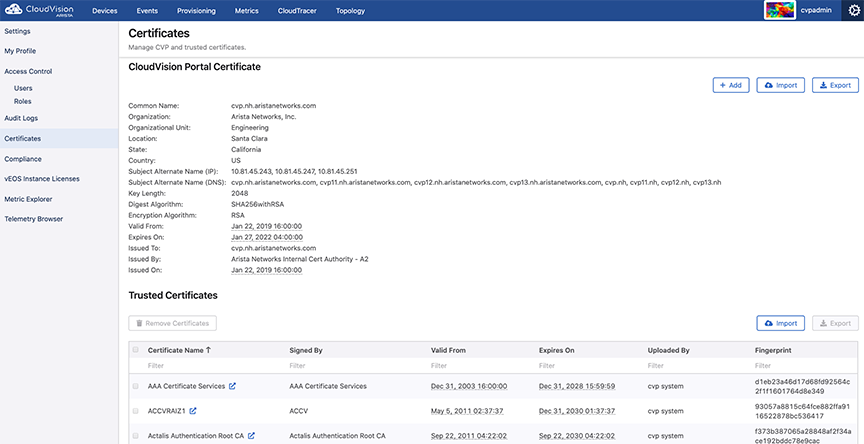864x444 pixels.
Task: Open Compliance in sidebar
Action: click(x=23, y=159)
